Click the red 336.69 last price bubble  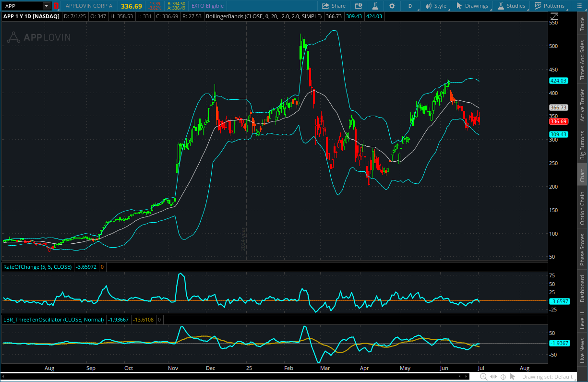point(559,121)
